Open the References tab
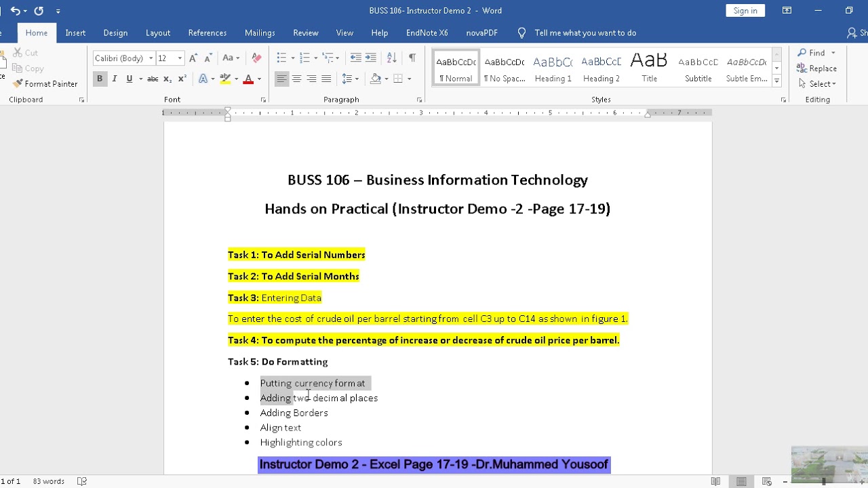The width and height of the screenshot is (868, 488). tap(208, 33)
